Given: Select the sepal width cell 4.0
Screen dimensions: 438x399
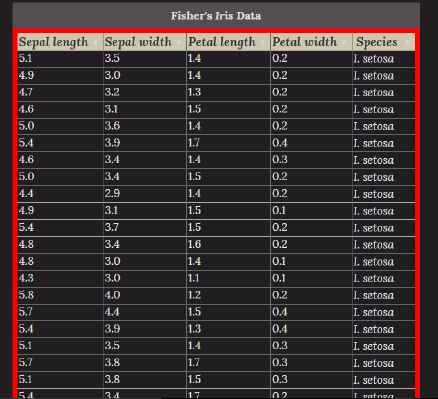Looking at the screenshot, I should pos(145,295).
